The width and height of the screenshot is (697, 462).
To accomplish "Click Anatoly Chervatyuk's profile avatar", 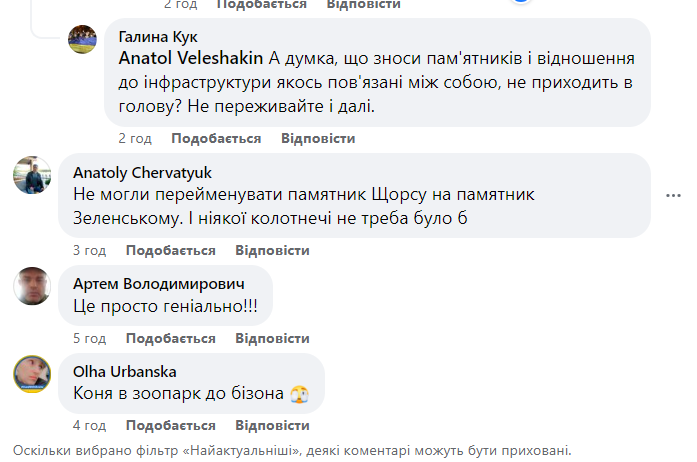I will (x=32, y=175).
